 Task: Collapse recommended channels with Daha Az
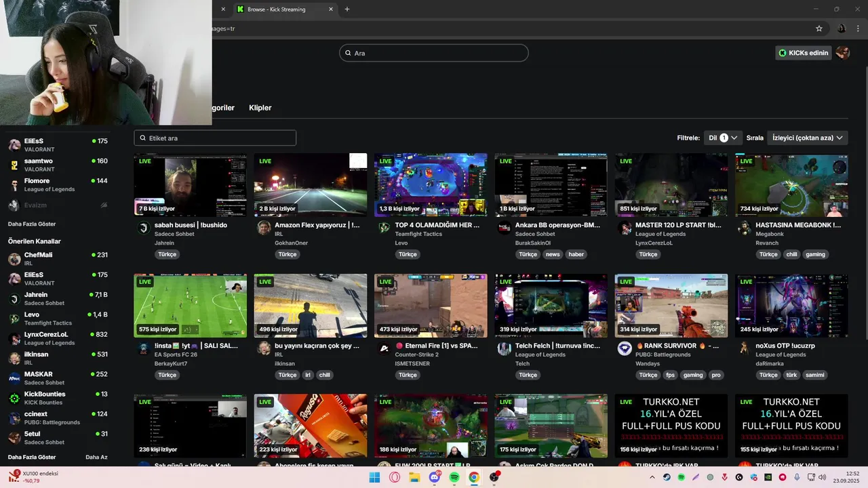[96, 457]
